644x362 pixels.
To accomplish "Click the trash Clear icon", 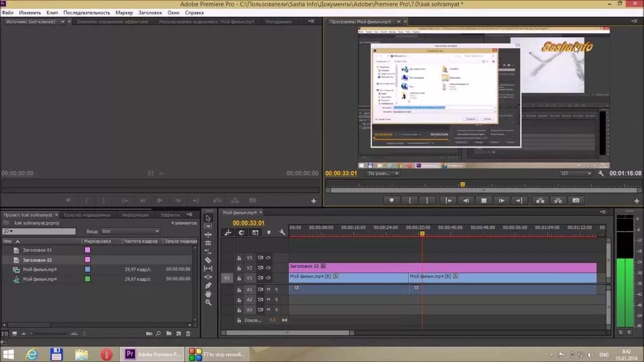I will click(188, 333).
